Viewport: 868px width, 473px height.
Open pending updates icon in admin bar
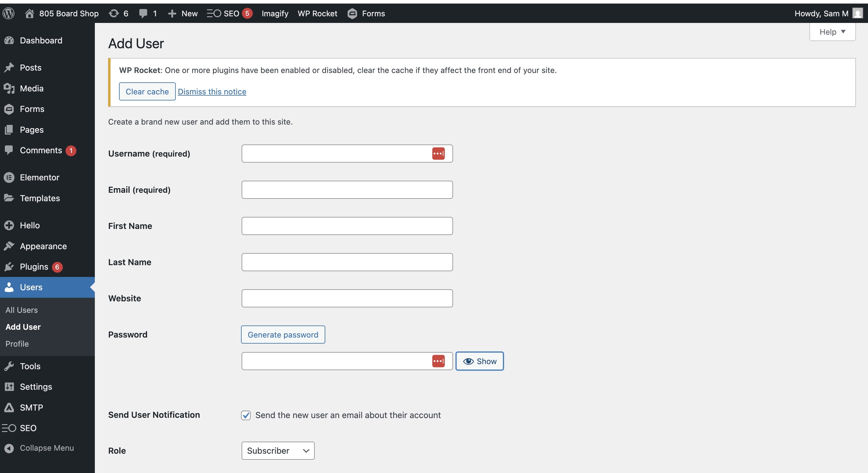[x=114, y=14]
